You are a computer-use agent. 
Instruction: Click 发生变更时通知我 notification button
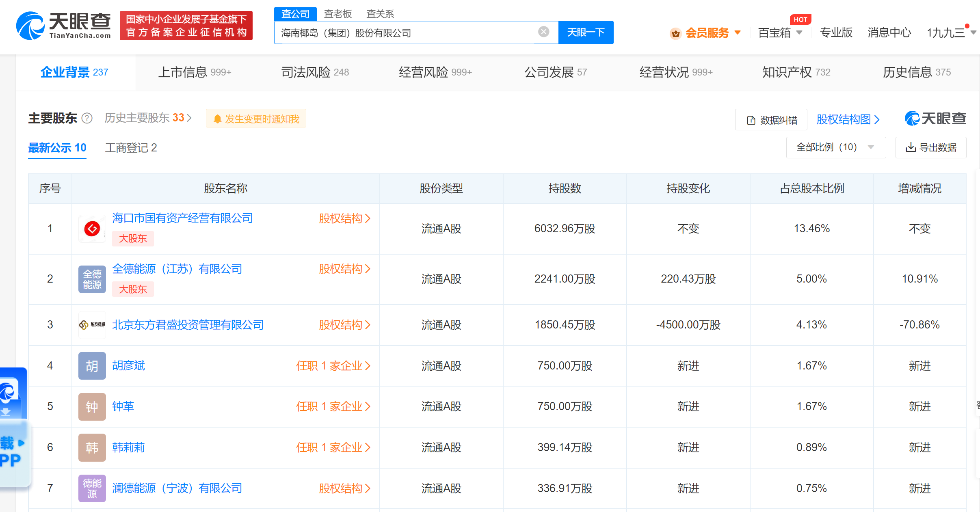pyautogui.click(x=256, y=119)
